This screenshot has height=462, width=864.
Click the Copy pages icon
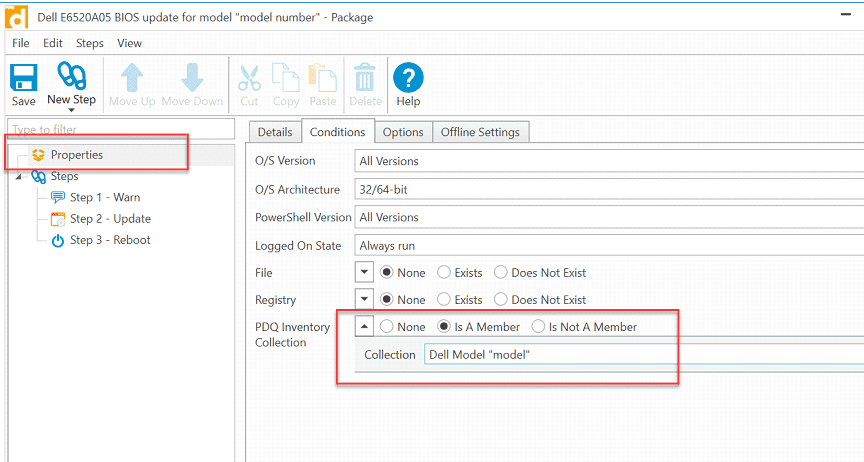click(x=285, y=77)
